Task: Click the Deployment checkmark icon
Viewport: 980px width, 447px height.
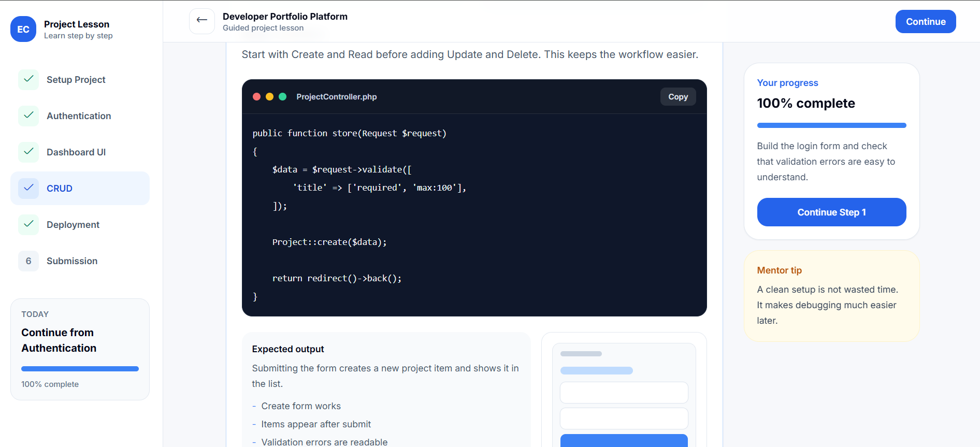Action: tap(28, 224)
